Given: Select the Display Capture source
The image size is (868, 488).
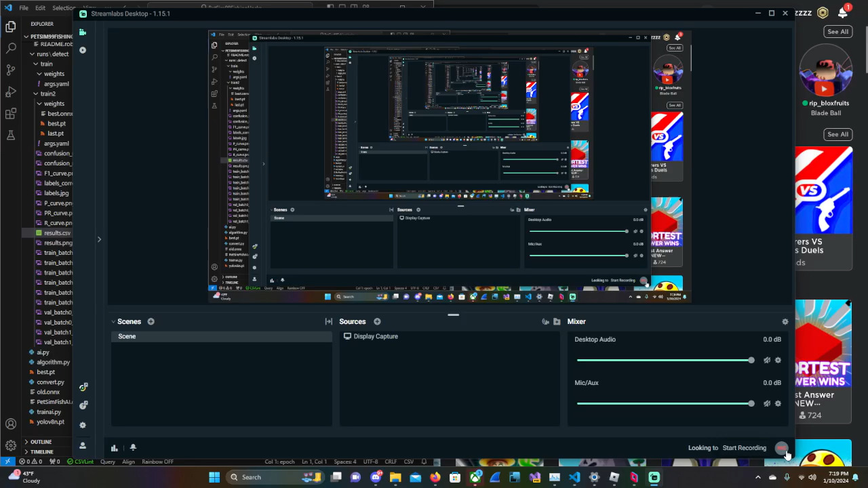Looking at the screenshot, I should pos(375,336).
